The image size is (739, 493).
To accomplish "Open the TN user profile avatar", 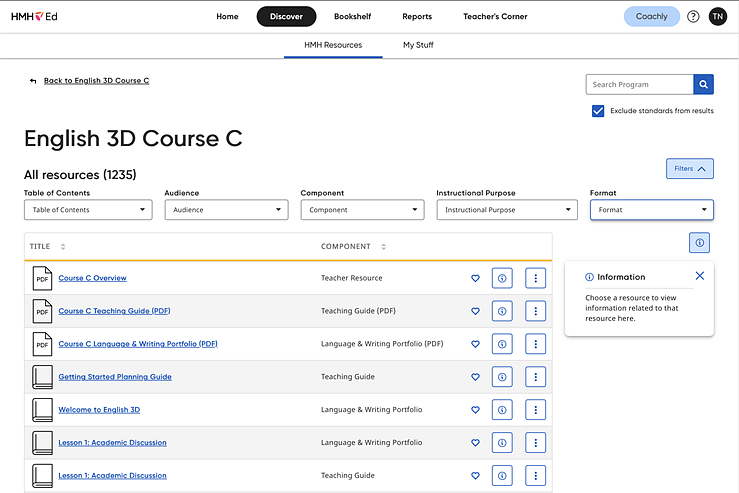I will click(717, 16).
